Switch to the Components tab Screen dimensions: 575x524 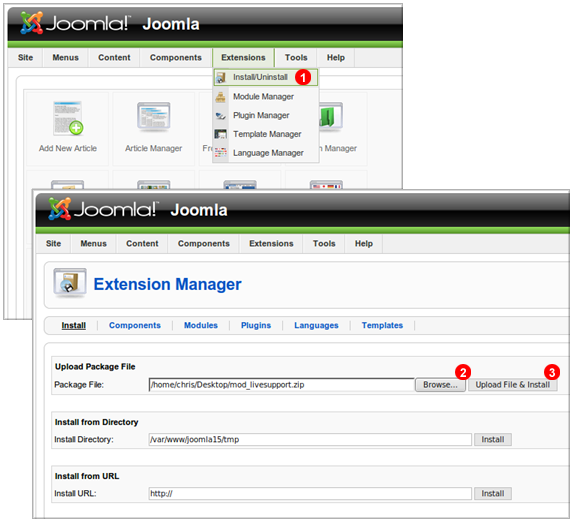135,325
